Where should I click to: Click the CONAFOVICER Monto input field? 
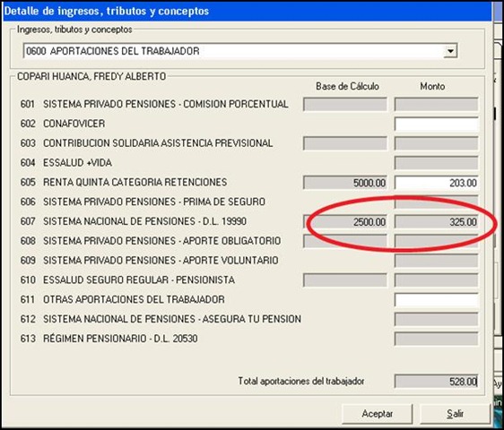436,124
